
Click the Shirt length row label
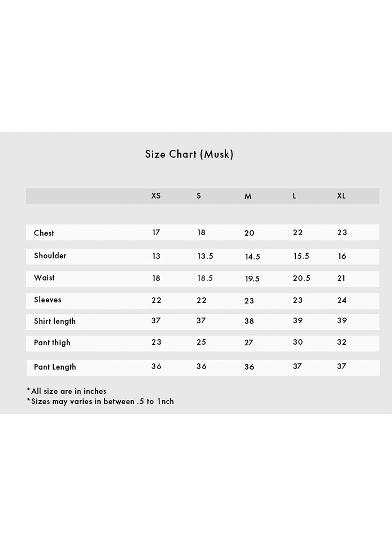(x=54, y=321)
